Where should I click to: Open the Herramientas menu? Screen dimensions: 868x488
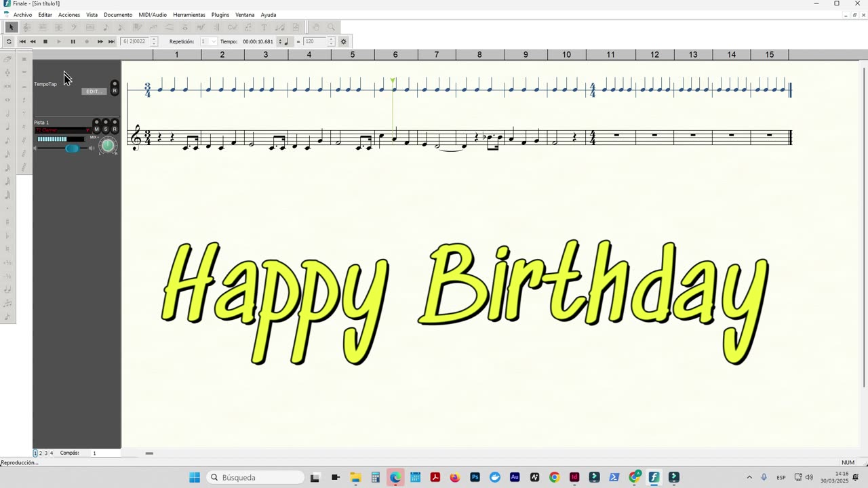(x=189, y=14)
